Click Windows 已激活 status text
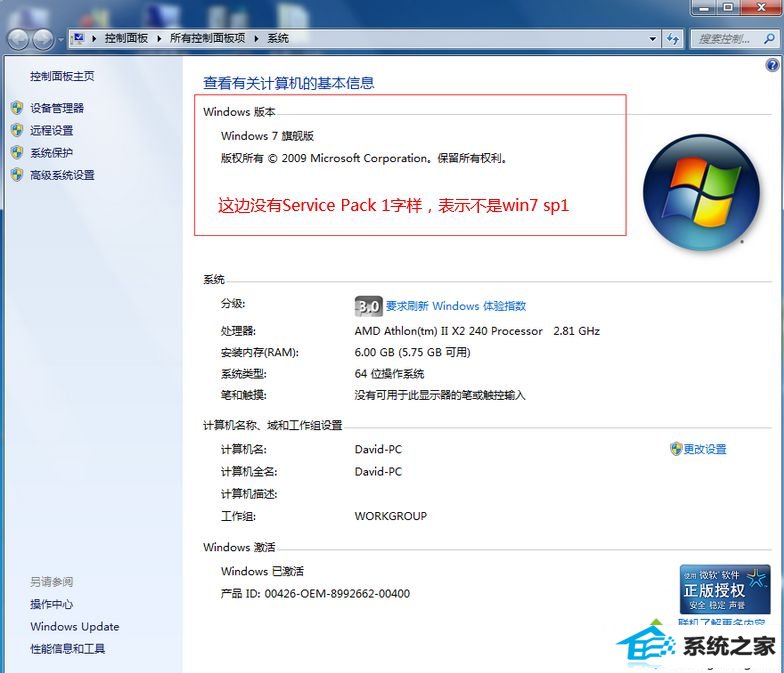The height and width of the screenshot is (673, 784). (262, 571)
